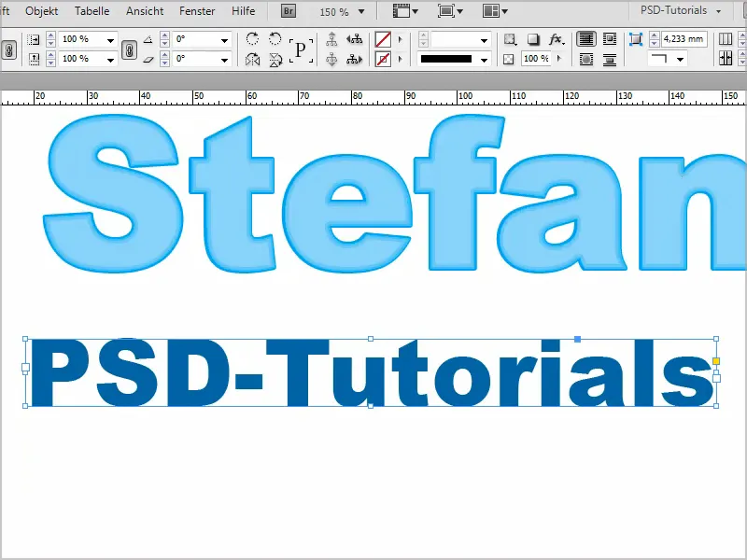Open the vertical scale 100 % dropdown

point(110,60)
